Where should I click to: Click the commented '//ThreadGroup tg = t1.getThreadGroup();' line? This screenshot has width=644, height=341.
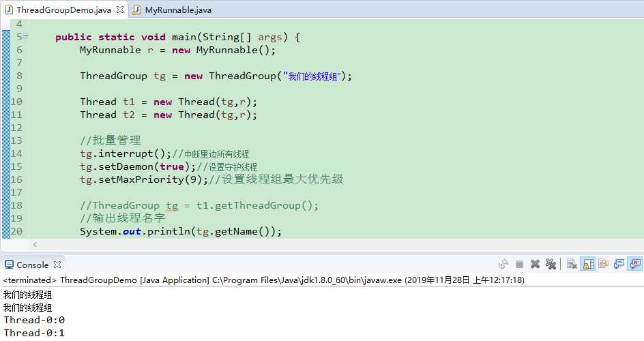click(199, 205)
